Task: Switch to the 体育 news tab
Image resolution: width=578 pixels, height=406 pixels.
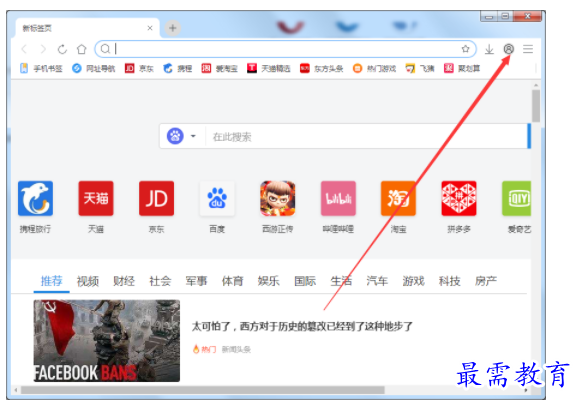Action: [232, 281]
